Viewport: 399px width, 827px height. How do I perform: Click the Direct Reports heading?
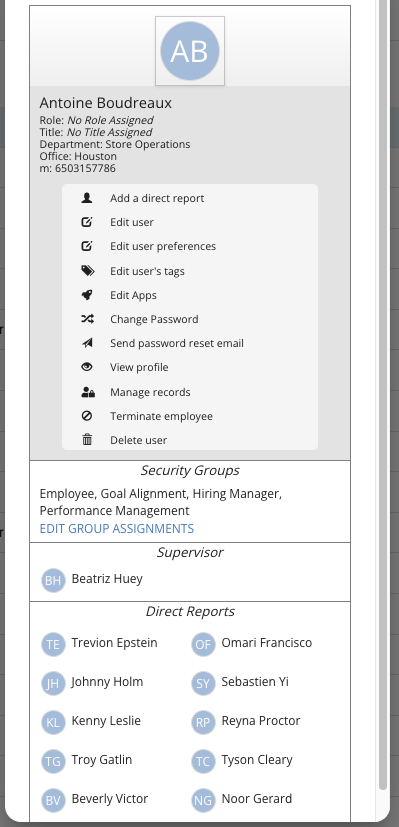tap(190, 611)
